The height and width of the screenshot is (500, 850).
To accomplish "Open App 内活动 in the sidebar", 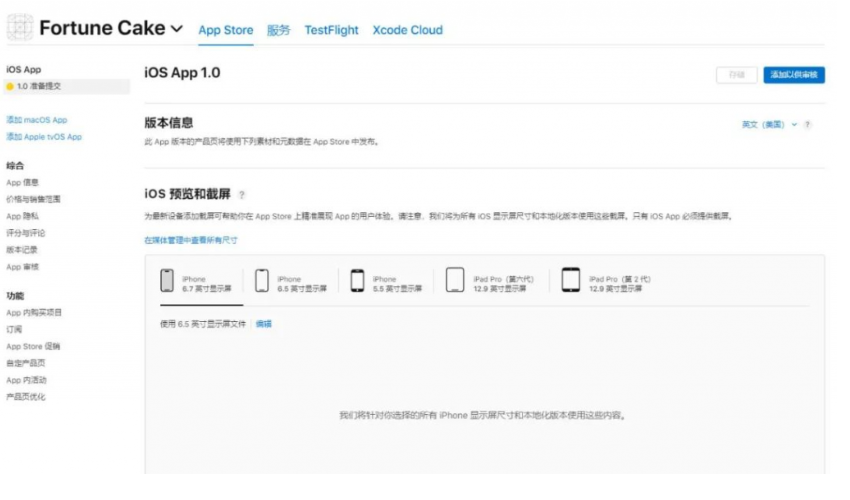I will point(26,380).
